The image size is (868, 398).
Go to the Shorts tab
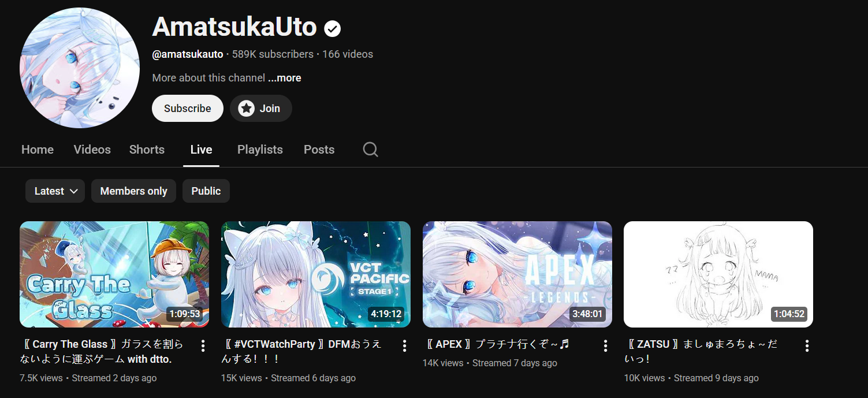147,150
